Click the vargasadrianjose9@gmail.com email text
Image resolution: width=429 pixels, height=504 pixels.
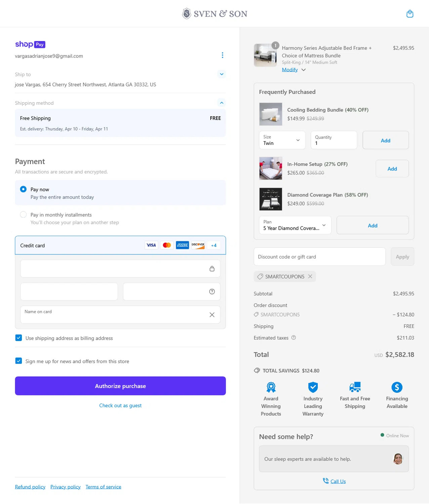pyautogui.click(x=49, y=56)
